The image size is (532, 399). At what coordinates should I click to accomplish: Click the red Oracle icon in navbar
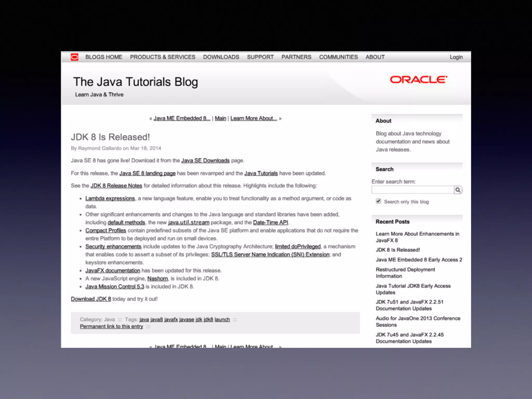coord(75,57)
